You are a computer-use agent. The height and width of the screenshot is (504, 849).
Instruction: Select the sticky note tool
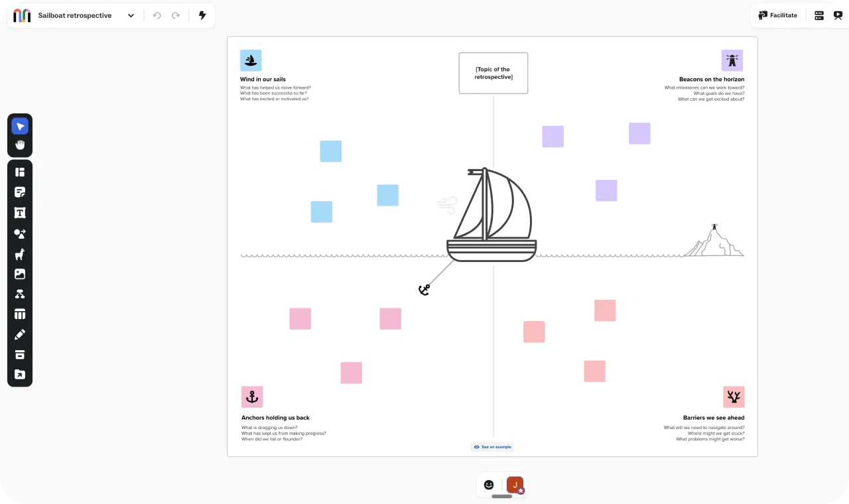(20, 193)
